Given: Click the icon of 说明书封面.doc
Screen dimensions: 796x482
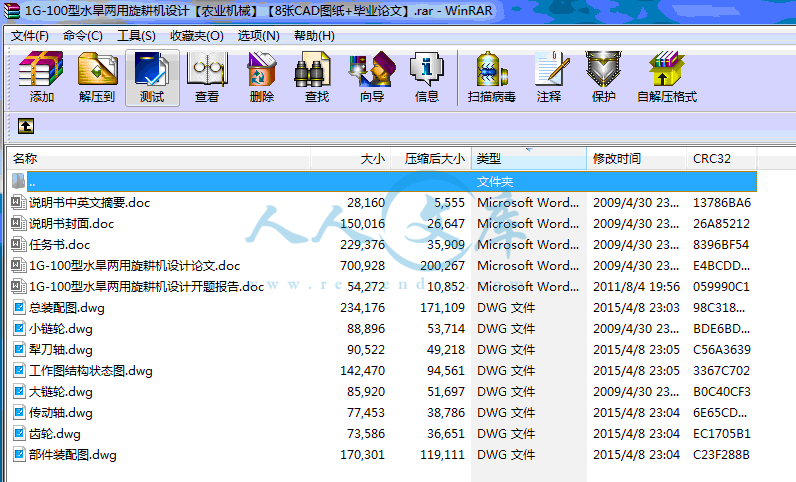Looking at the screenshot, I should pyautogui.click(x=19, y=223).
